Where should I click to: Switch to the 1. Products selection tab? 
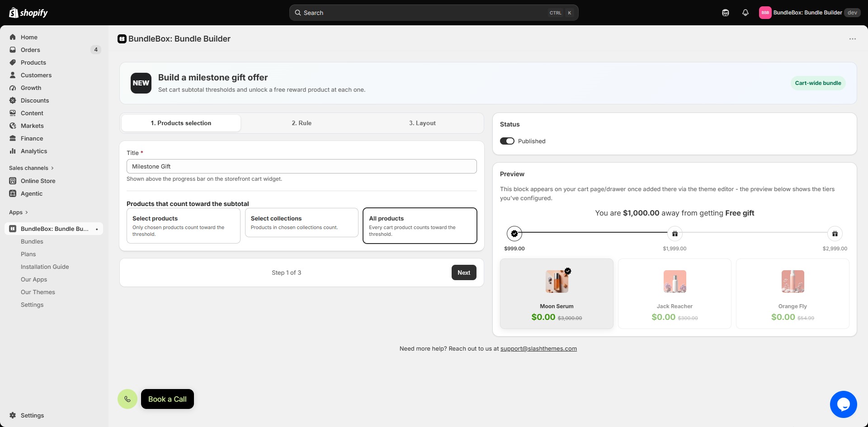[x=181, y=123]
